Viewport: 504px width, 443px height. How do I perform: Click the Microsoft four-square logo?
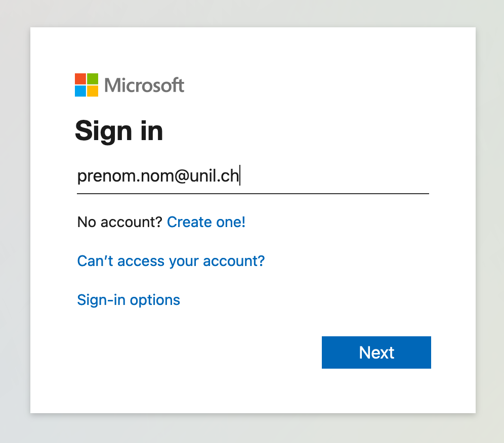[87, 85]
